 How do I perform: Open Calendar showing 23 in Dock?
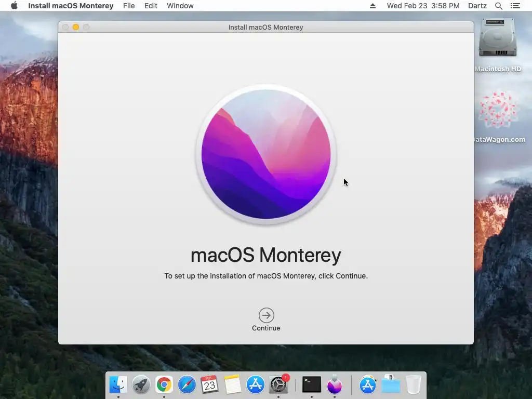click(209, 385)
